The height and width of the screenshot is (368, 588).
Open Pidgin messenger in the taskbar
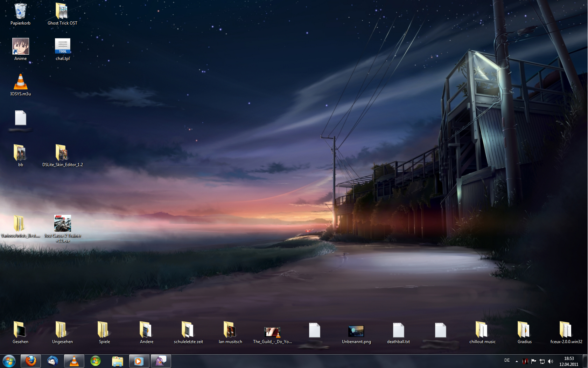tap(161, 361)
